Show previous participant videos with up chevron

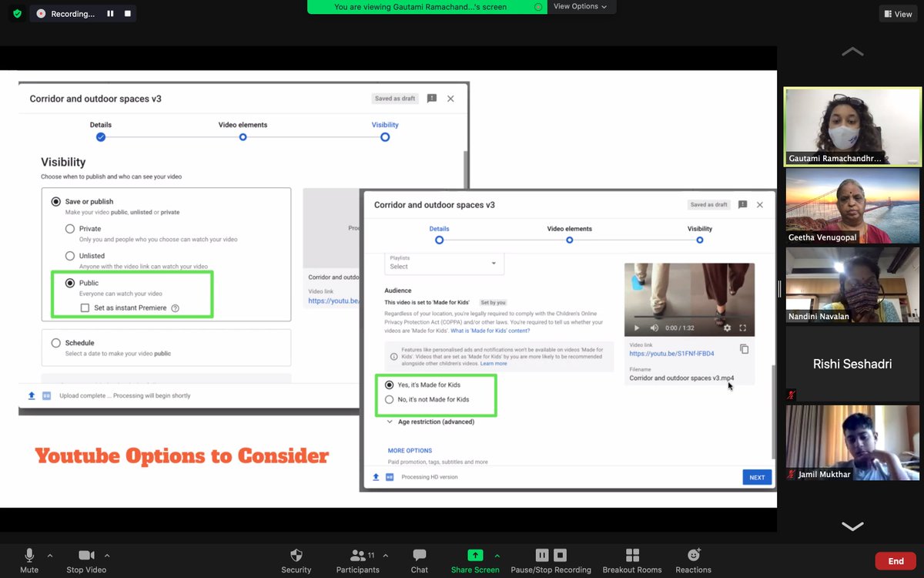[x=852, y=52]
